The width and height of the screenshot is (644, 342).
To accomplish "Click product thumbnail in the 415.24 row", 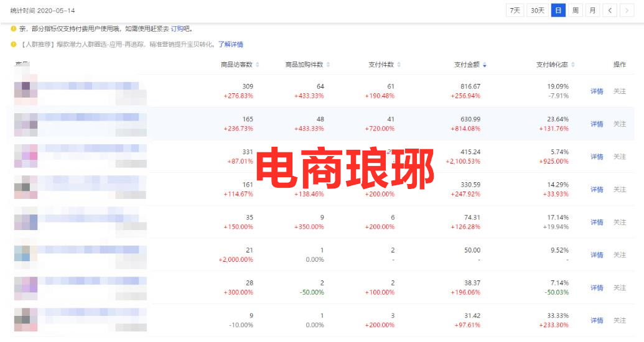I will pos(26,156).
